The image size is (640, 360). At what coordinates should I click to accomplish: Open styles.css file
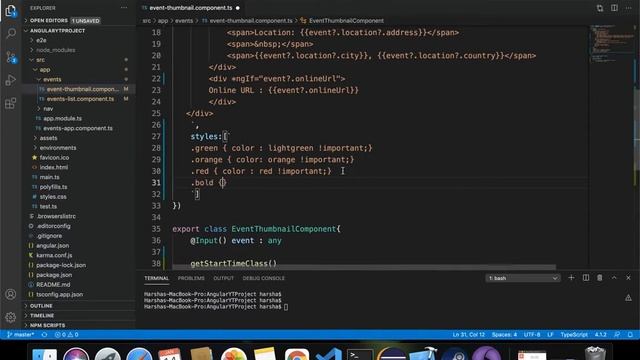click(53, 197)
